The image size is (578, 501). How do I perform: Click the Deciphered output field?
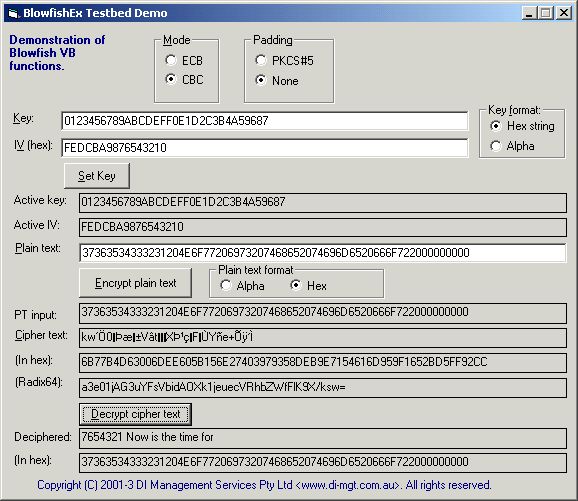pyautogui.click(x=323, y=438)
